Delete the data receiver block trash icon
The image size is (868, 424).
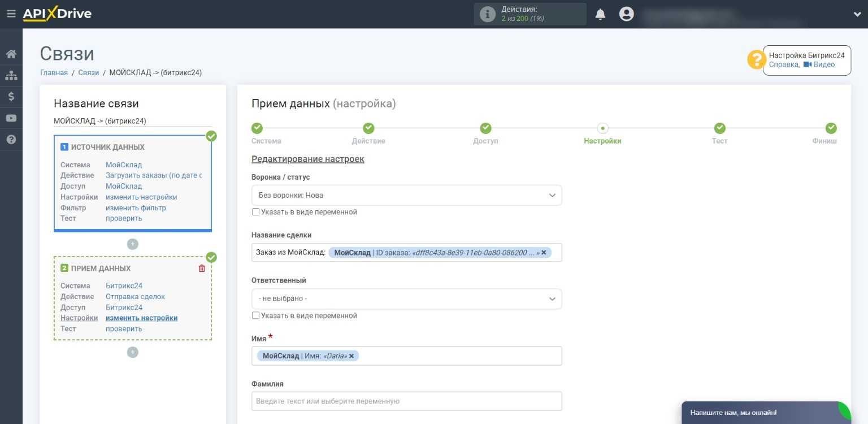(x=202, y=269)
